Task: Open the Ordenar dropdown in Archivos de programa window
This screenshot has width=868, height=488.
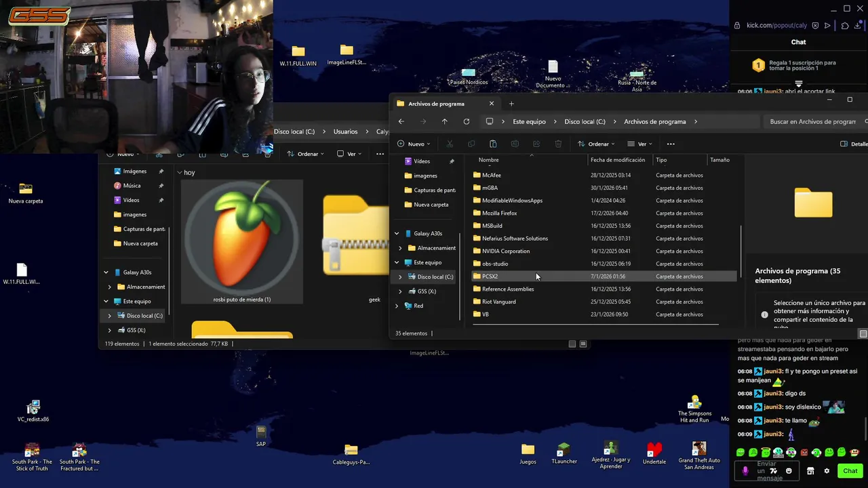Action: click(596, 144)
